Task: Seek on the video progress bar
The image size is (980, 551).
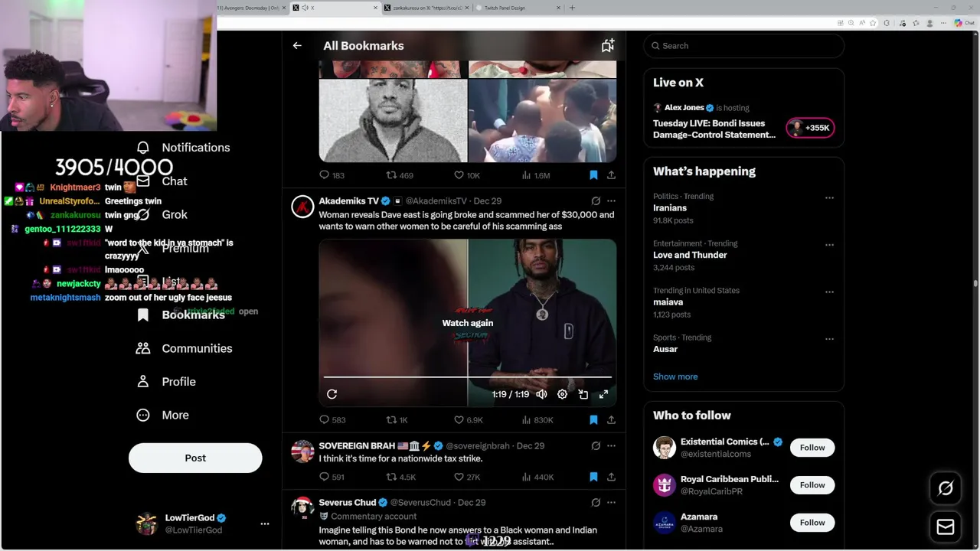Action: pyautogui.click(x=468, y=377)
